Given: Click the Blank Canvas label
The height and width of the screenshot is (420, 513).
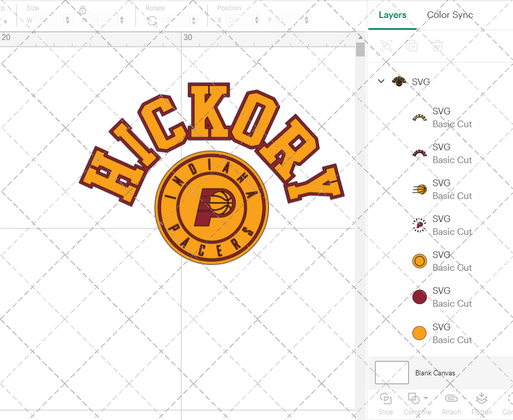Looking at the screenshot, I should point(435,373).
